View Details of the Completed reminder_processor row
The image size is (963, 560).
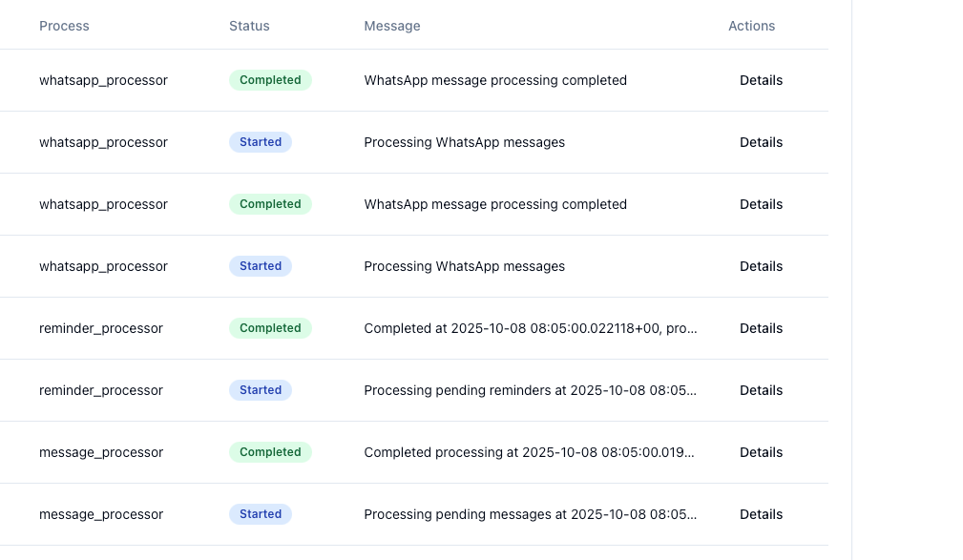coord(761,328)
